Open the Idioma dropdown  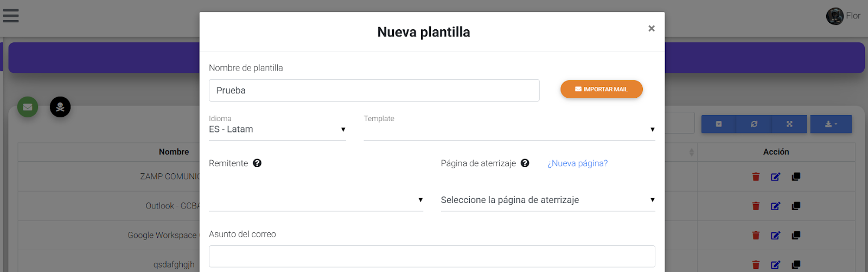(277, 129)
